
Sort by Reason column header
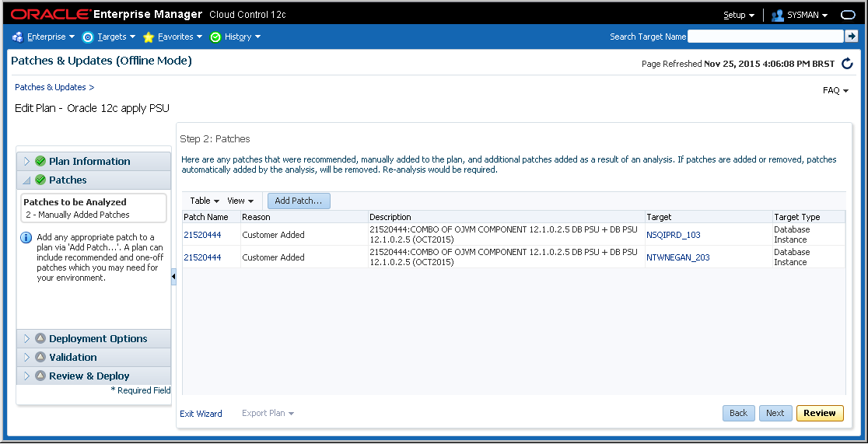304,217
